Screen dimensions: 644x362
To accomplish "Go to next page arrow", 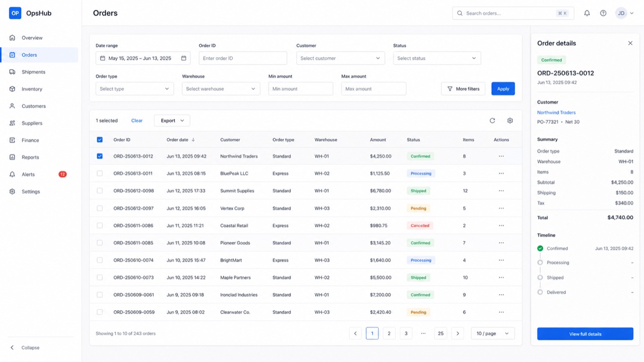I will point(457,333).
